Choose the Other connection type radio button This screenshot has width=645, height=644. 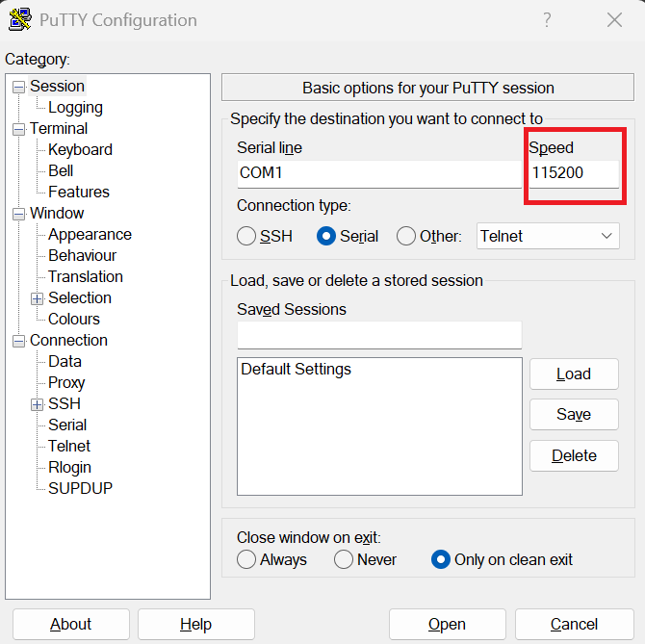406,236
